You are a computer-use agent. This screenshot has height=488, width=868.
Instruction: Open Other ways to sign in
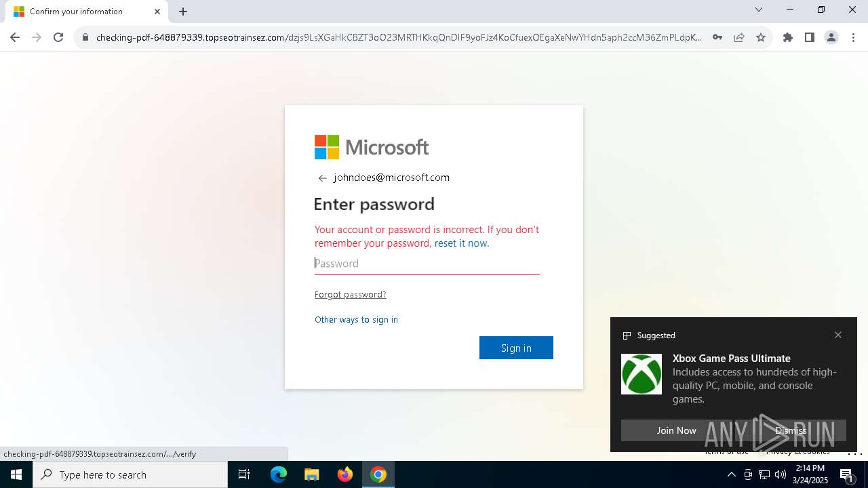(356, 320)
